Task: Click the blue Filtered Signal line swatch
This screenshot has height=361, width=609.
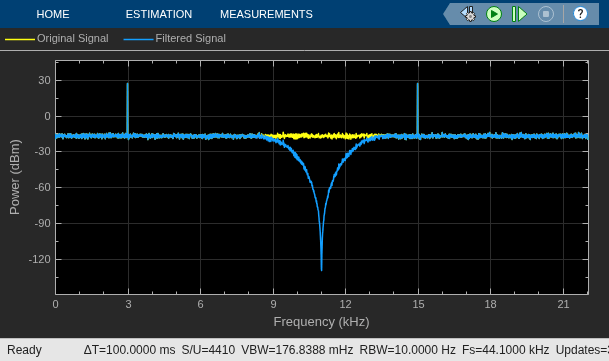Action: [x=138, y=39]
